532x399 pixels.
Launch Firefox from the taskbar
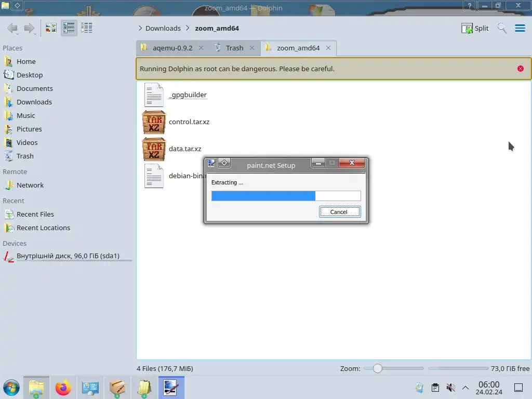click(x=63, y=388)
